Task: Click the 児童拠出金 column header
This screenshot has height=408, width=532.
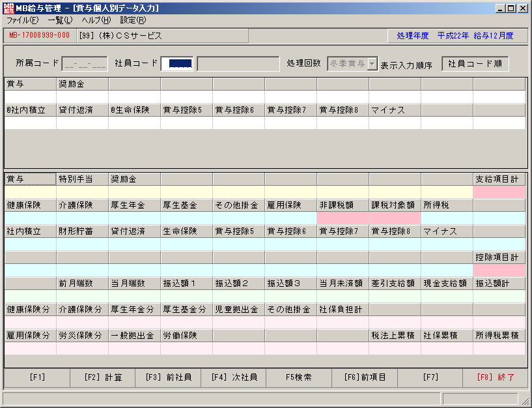Action: click(x=239, y=310)
